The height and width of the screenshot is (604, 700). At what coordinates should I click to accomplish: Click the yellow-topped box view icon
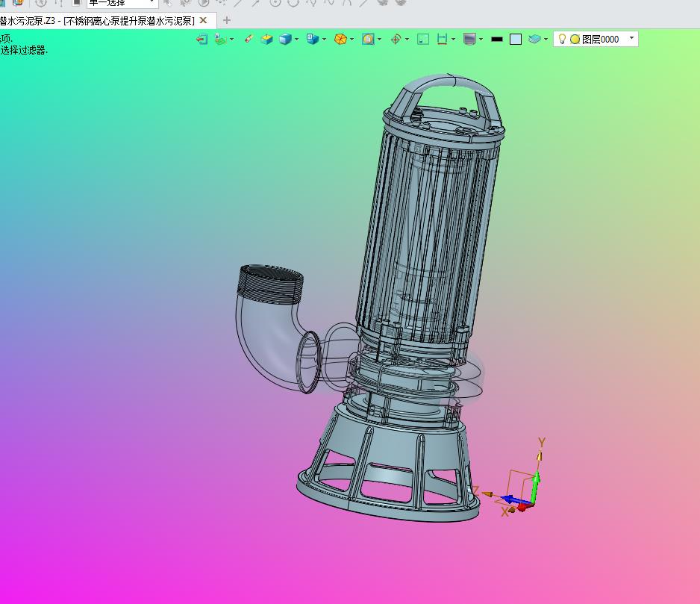[x=267, y=40]
